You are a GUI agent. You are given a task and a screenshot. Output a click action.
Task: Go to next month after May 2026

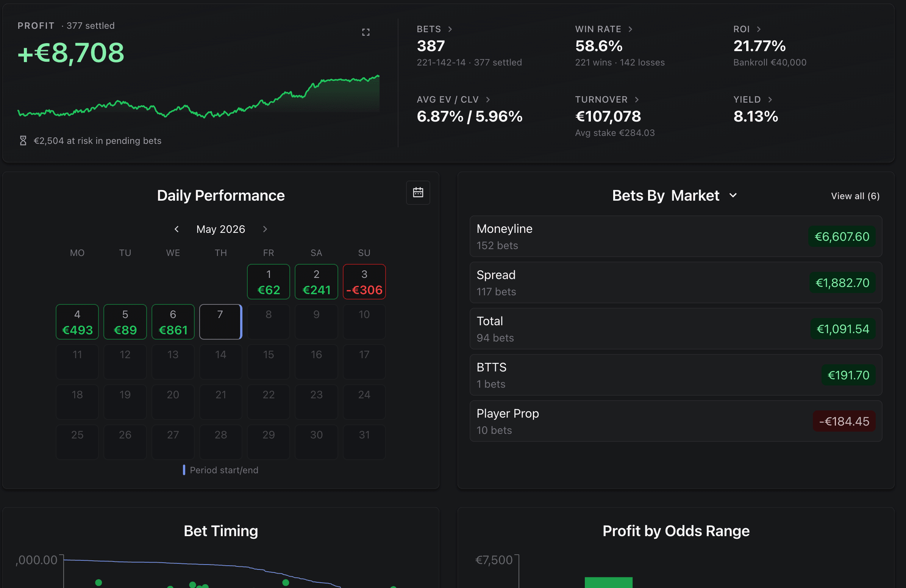pyautogui.click(x=265, y=229)
